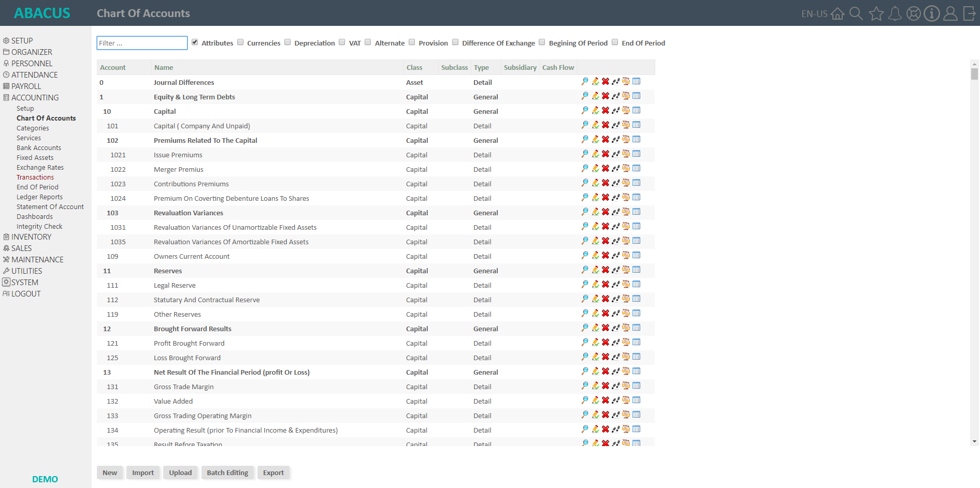The image size is (980, 488).
Task: Open the home icon in header
Action: click(838, 13)
